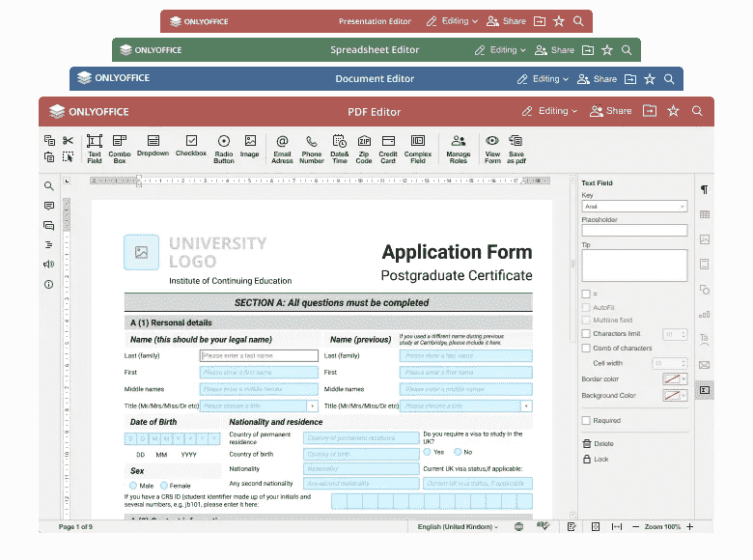
Task: Insert an Image form field
Action: pos(250,146)
